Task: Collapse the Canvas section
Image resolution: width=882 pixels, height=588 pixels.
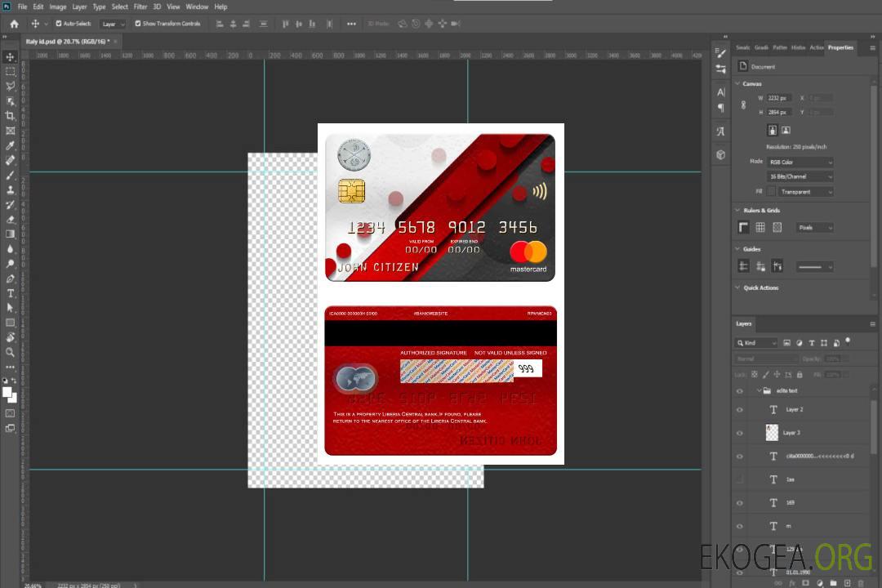Action: tap(738, 83)
